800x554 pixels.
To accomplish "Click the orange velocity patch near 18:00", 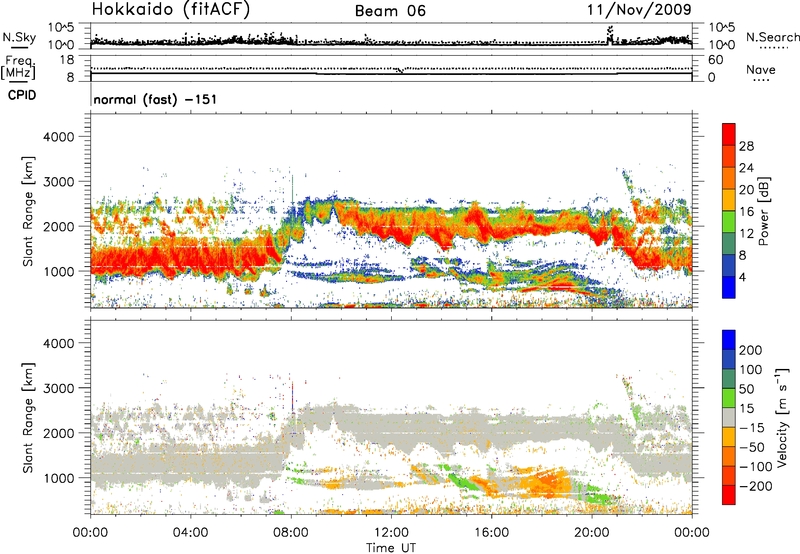I will [550, 482].
